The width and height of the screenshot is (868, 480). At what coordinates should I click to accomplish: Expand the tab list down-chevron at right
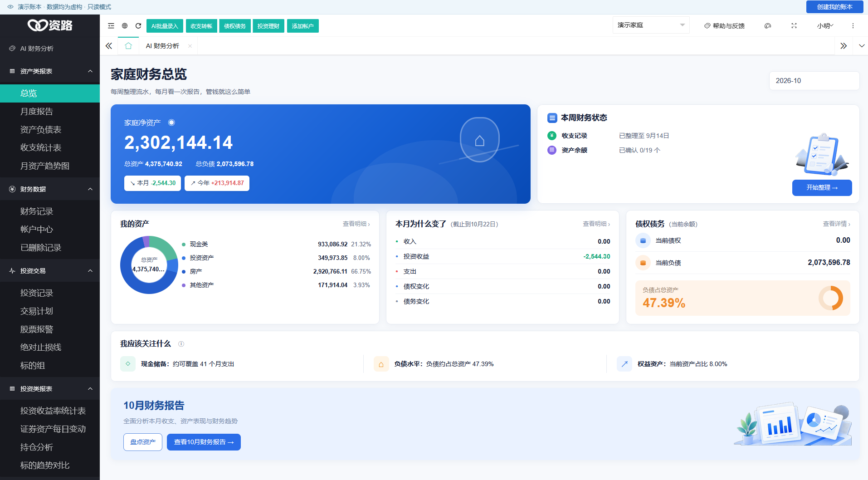point(862,46)
